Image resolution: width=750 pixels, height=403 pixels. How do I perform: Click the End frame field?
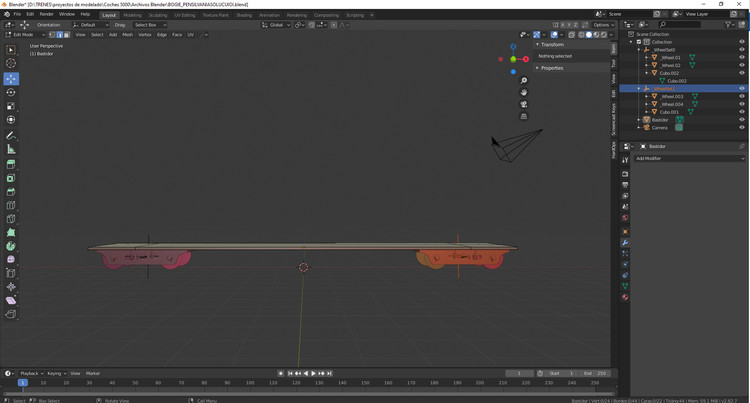tap(595, 373)
